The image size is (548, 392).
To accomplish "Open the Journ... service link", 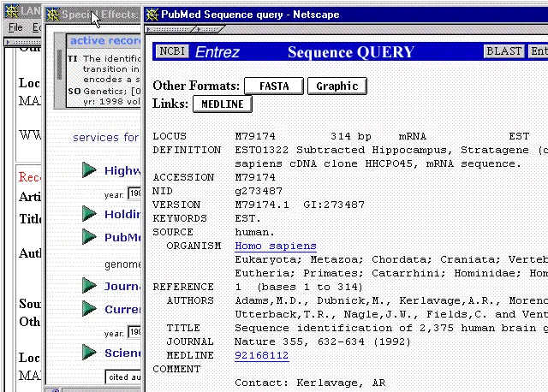I will [122, 286].
